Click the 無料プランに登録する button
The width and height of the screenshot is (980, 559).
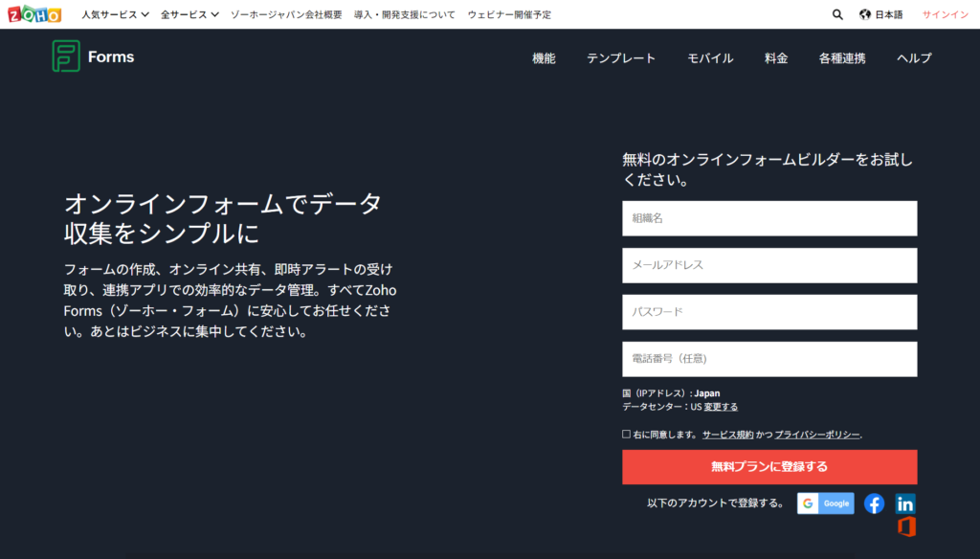769,467
